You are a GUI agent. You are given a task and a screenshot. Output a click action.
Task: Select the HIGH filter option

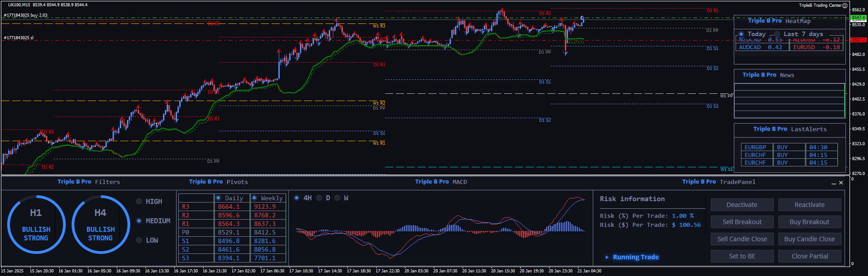point(139,202)
